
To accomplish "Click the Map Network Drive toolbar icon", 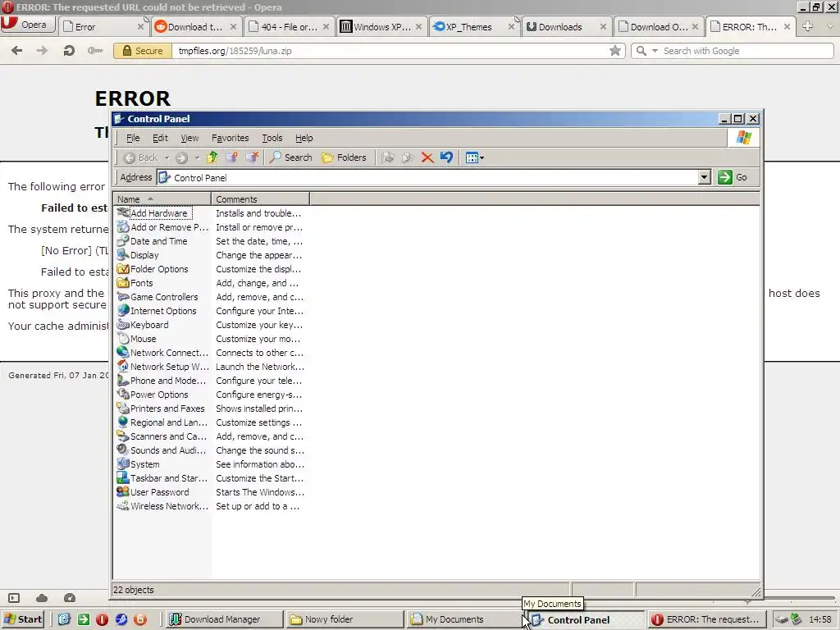I will pos(231,157).
